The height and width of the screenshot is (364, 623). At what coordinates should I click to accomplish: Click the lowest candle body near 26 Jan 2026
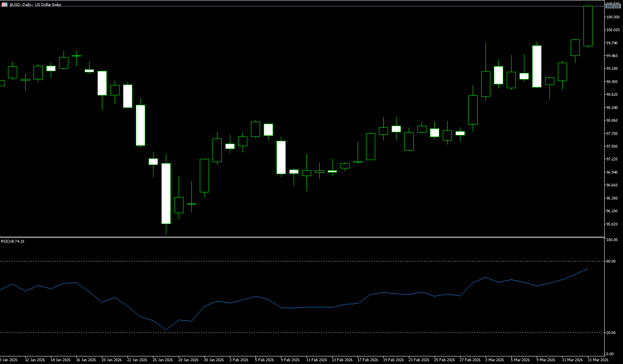point(166,194)
